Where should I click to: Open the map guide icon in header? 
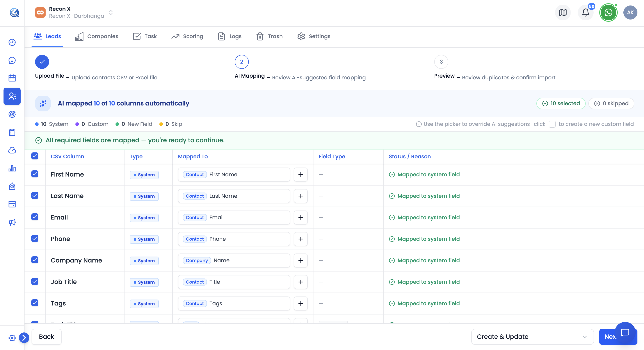tap(563, 12)
